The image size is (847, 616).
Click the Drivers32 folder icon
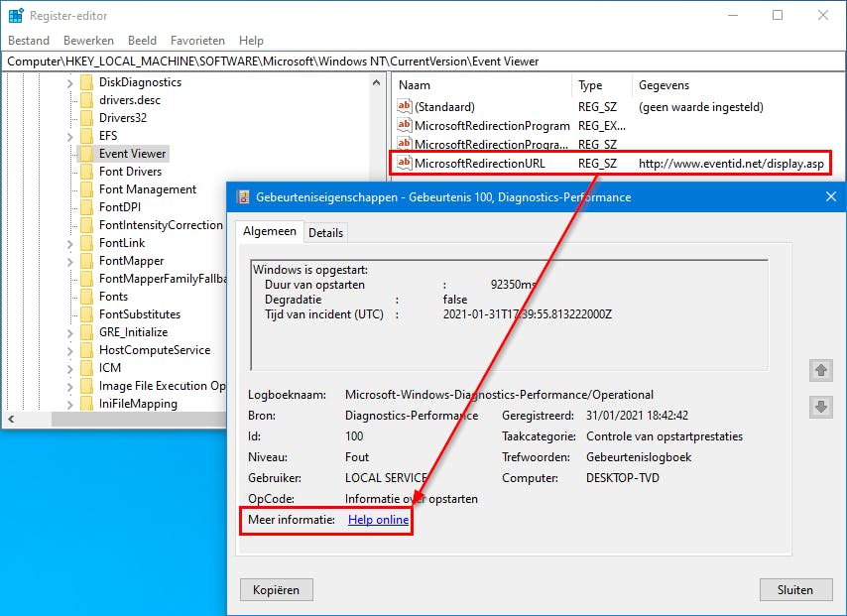point(86,118)
